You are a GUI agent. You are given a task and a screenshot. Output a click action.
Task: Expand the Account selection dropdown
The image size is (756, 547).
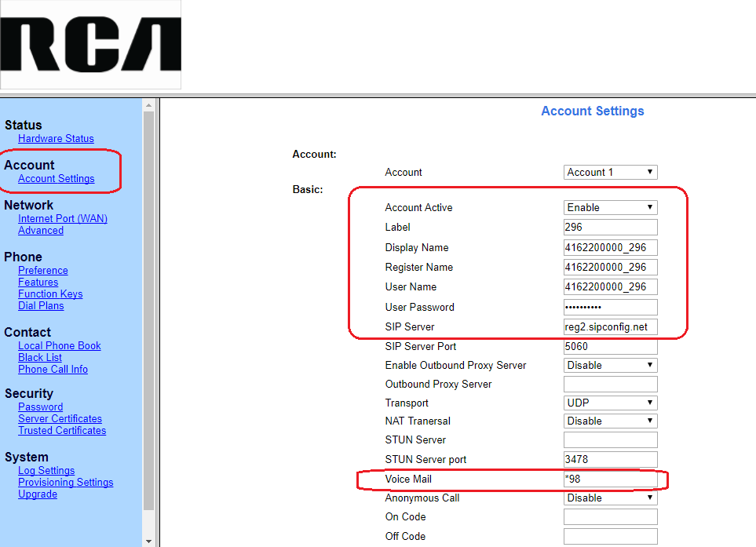point(610,173)
